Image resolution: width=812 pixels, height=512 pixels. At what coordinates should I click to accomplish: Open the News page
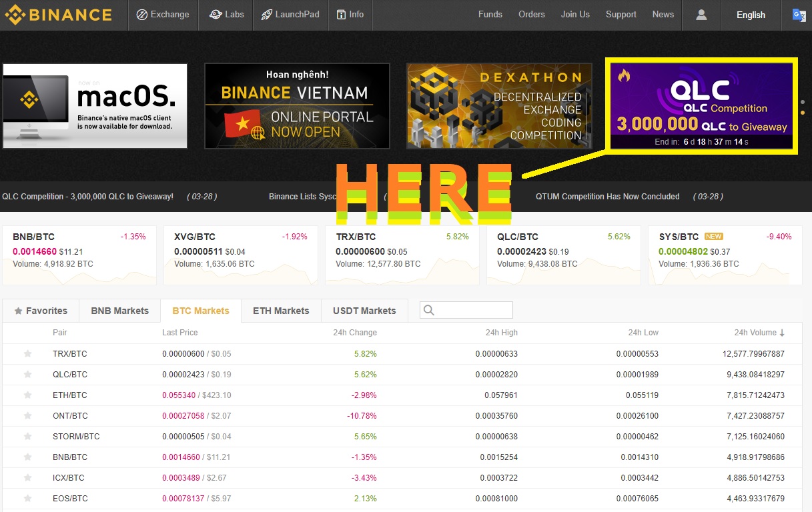[663, 14]
